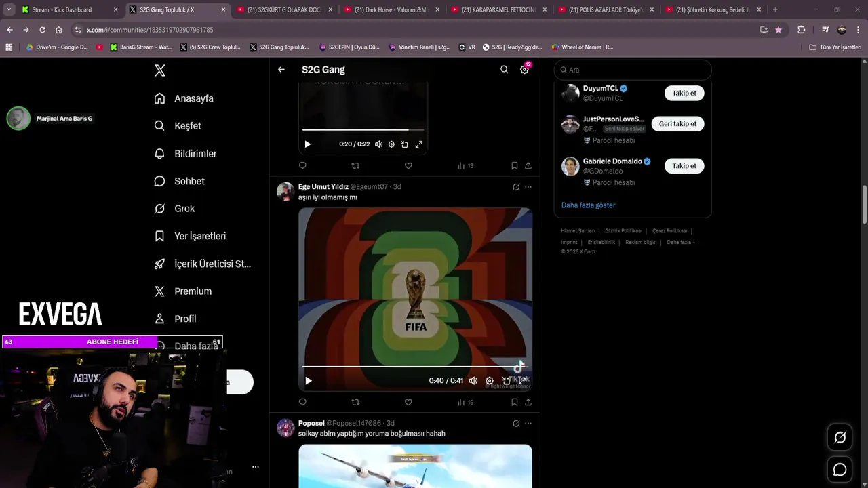Open Sohbet messages
Screen dimensions: 868x488
coord(179,181)
